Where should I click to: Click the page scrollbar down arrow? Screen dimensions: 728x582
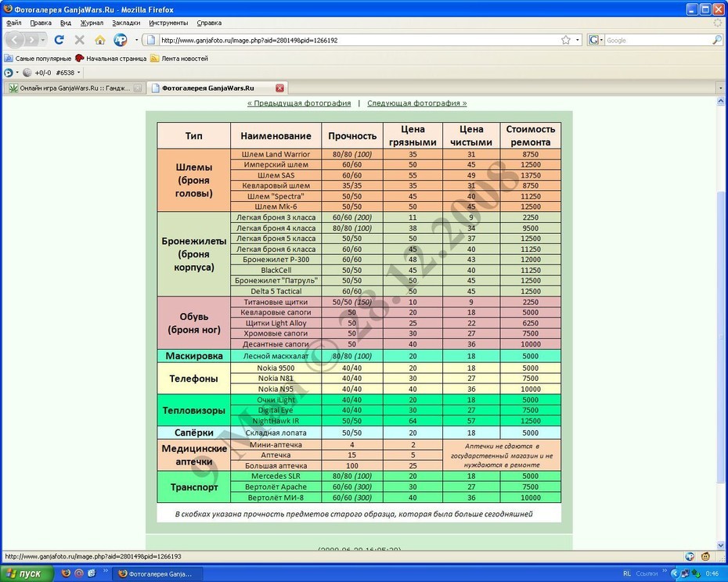point(721,545)
